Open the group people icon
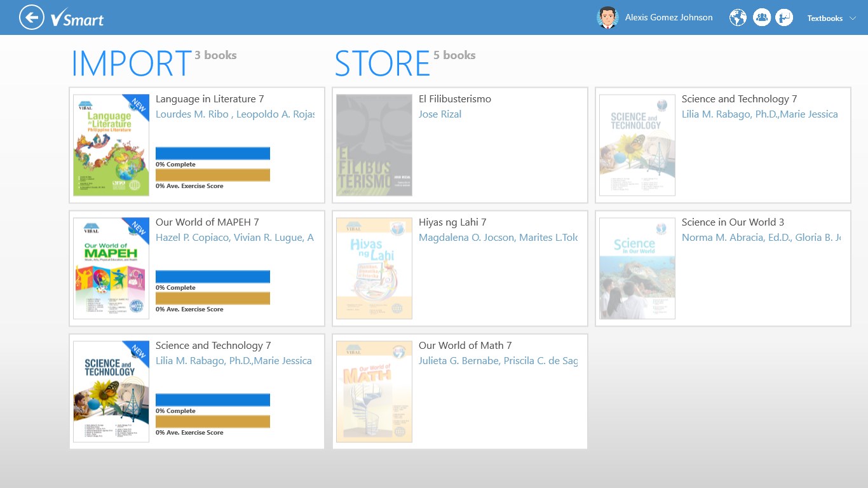Screen dimensions: 868x488 click(x=761, y=18)
